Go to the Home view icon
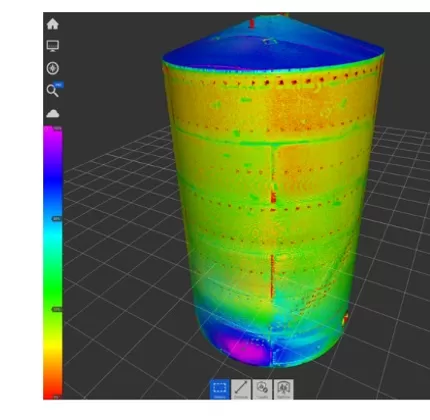The height and width of the screenshot is (420, 430). (53, 24)
